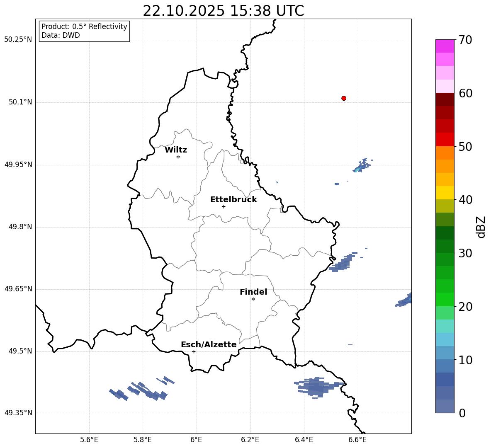The width and height of the screenshot is (491, 448).
Task: Click the 6.4°E longitude label
Action: pyautogui.click(x=304, y=440)
